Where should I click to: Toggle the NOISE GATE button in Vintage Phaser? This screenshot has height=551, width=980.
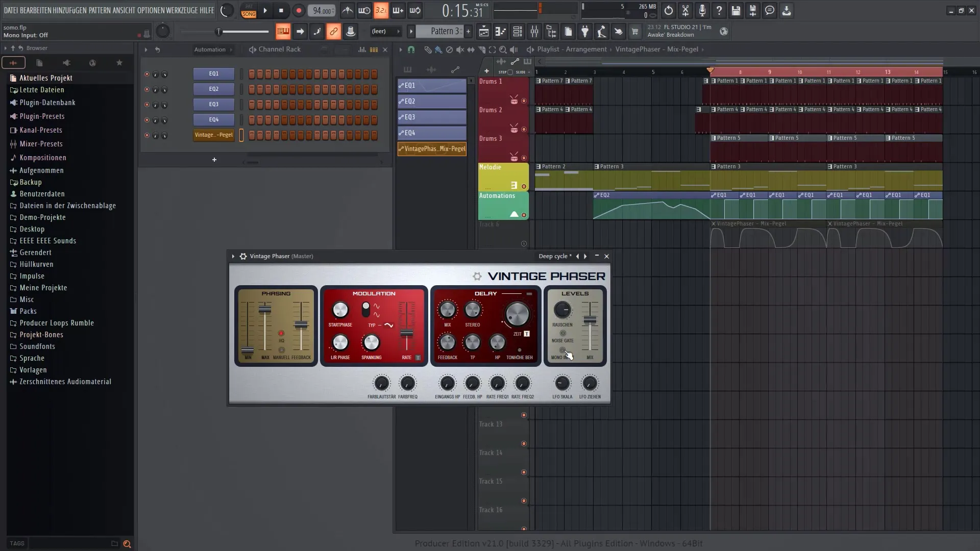tap(562, 333)
